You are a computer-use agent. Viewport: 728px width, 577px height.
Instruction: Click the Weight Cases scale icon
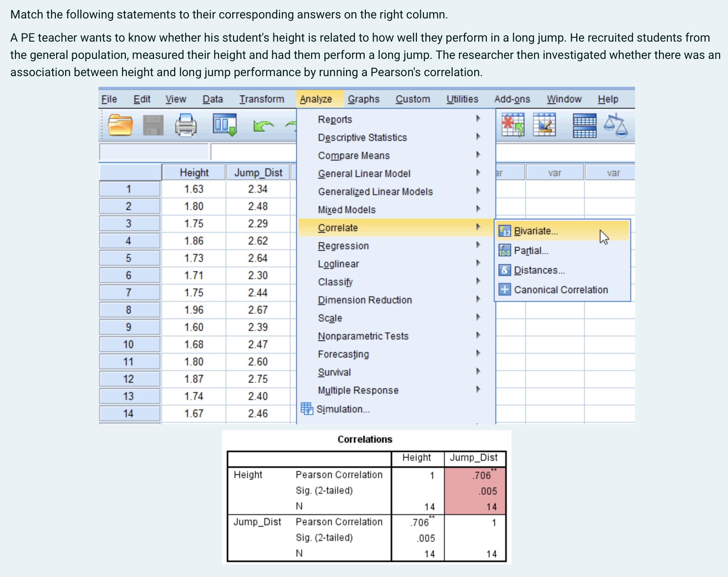616,125
